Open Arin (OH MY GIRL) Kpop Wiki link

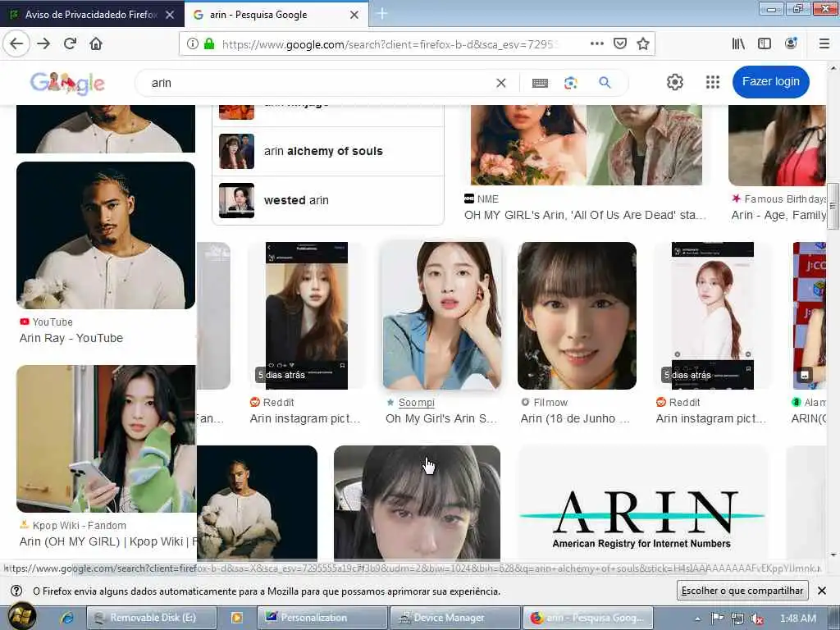[107, 541]
